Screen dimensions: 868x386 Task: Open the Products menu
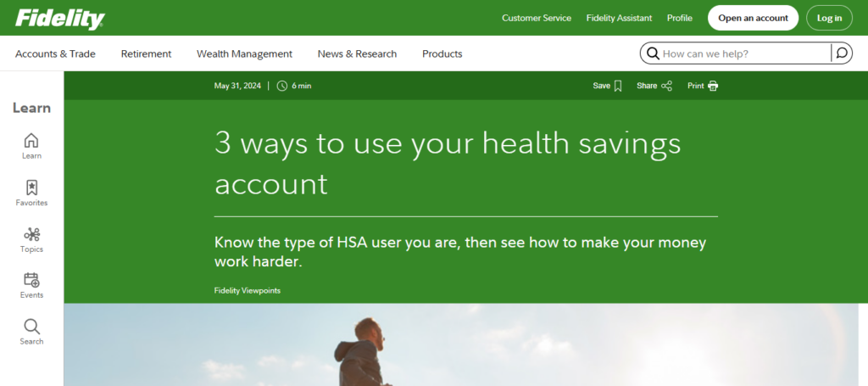point(442,53)
